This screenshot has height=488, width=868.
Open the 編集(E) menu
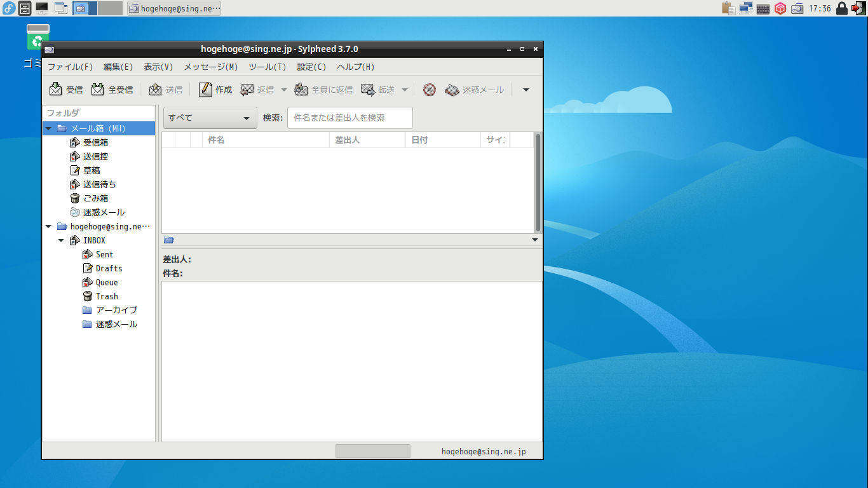(118, 67)
